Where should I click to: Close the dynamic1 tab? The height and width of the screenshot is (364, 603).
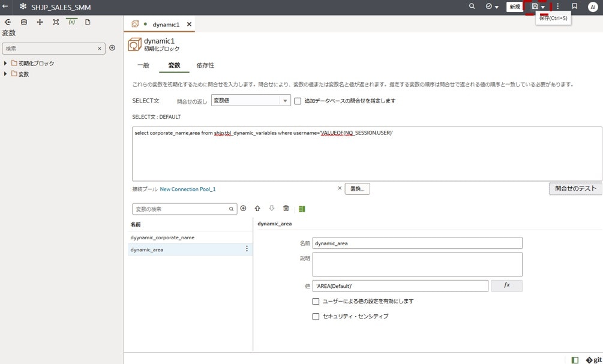pos(189,24)
